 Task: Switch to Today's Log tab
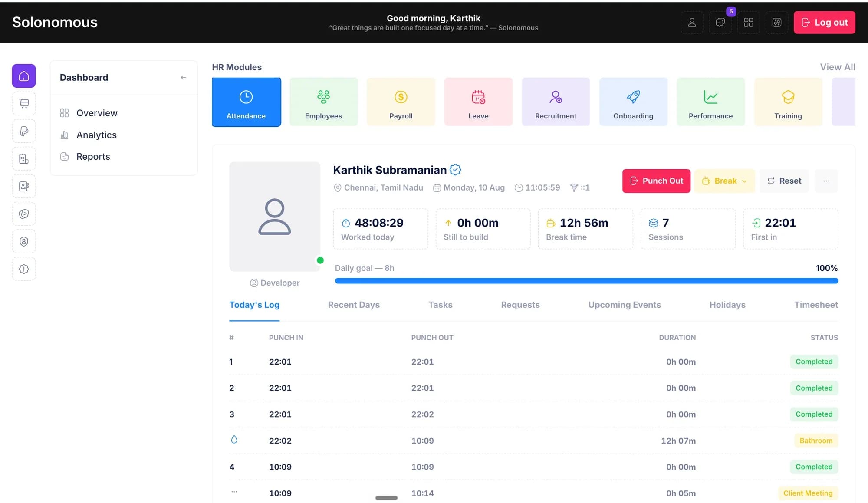coord(254,305)
